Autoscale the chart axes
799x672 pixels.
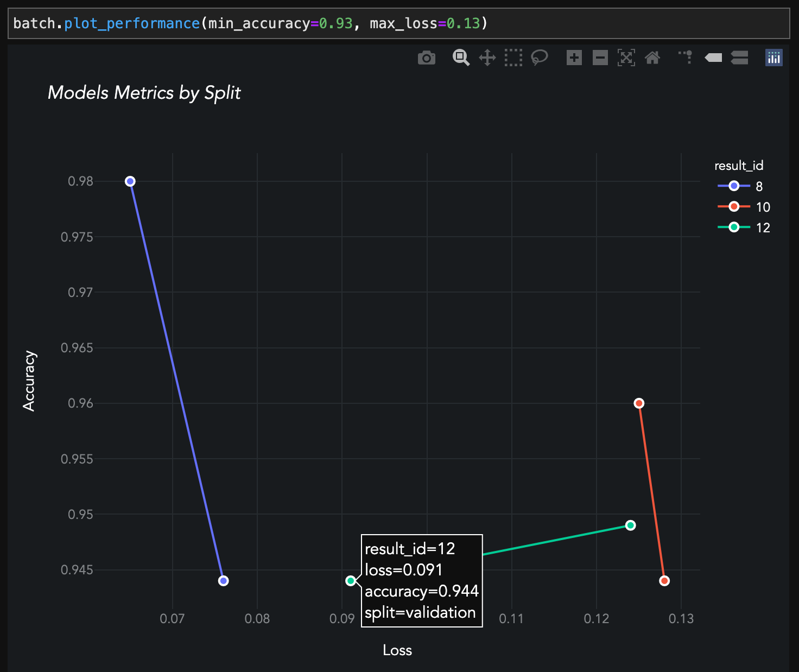(626, 58)
